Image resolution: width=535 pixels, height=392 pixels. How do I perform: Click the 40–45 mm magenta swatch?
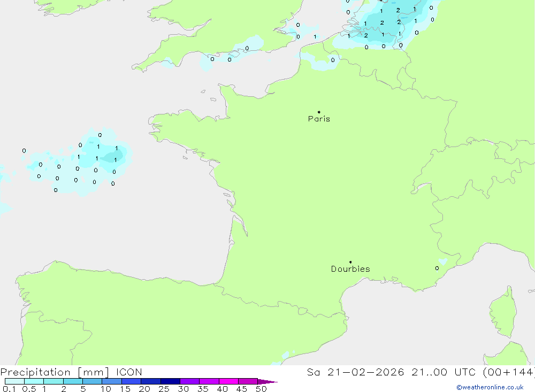click(x=228, y=381)
